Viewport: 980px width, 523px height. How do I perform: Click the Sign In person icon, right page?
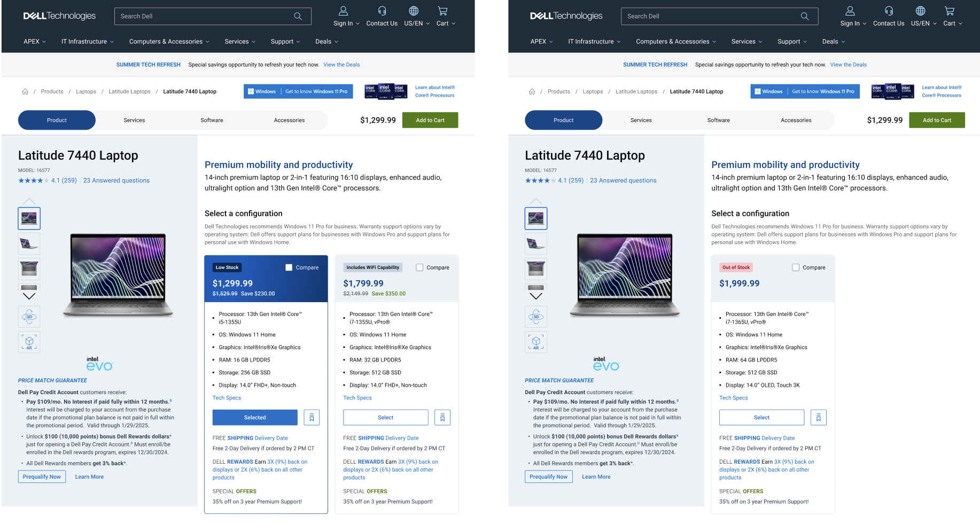tap(850, 11)
